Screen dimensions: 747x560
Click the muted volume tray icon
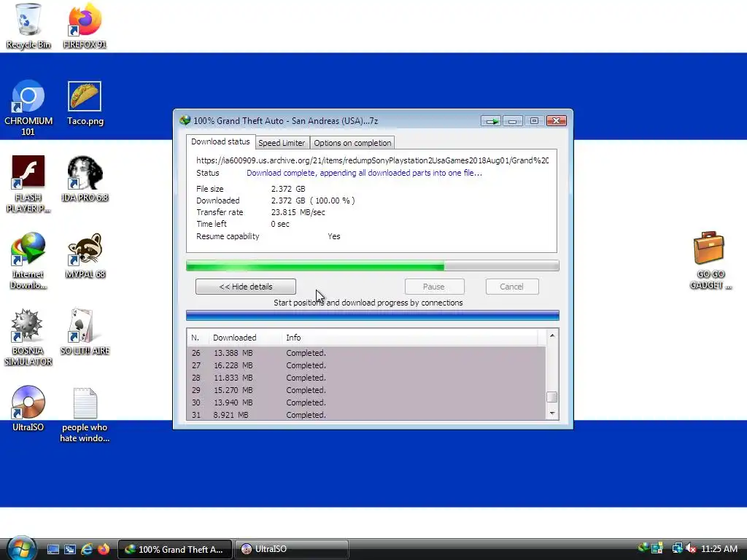tap(691, 548)
